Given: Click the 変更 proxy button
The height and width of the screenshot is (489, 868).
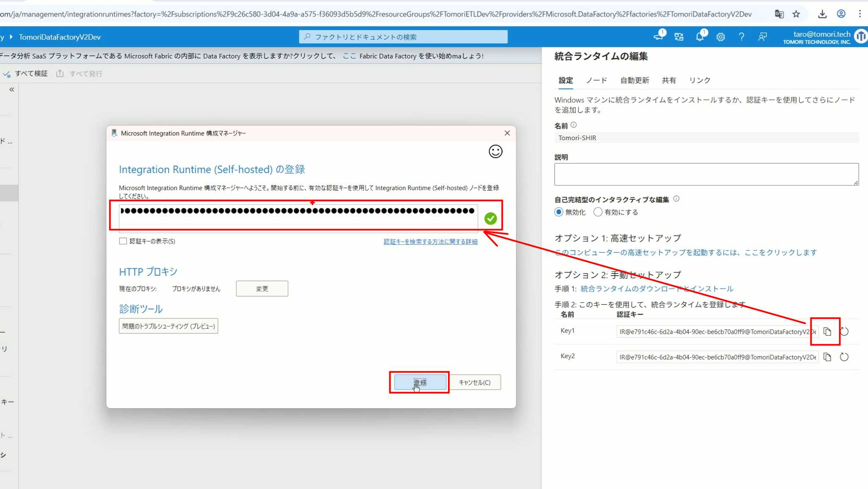Looking at the screenshot, I should [x=262, y=289].
